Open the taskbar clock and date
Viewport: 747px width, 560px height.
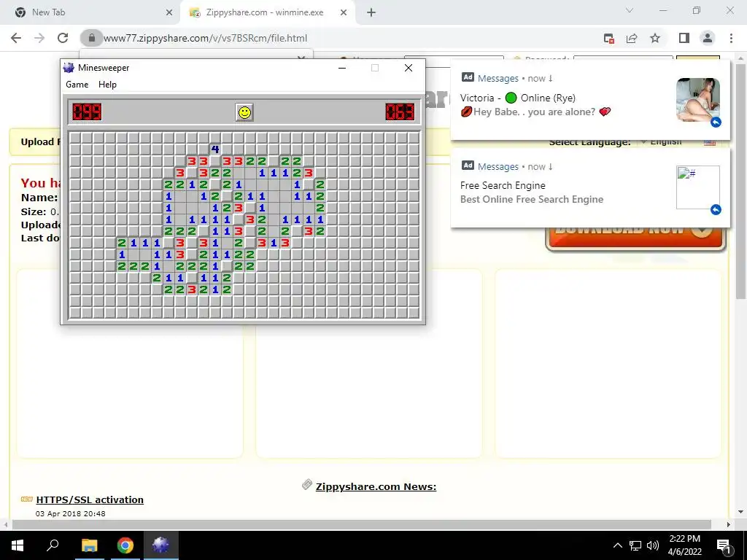coord(684,545)
